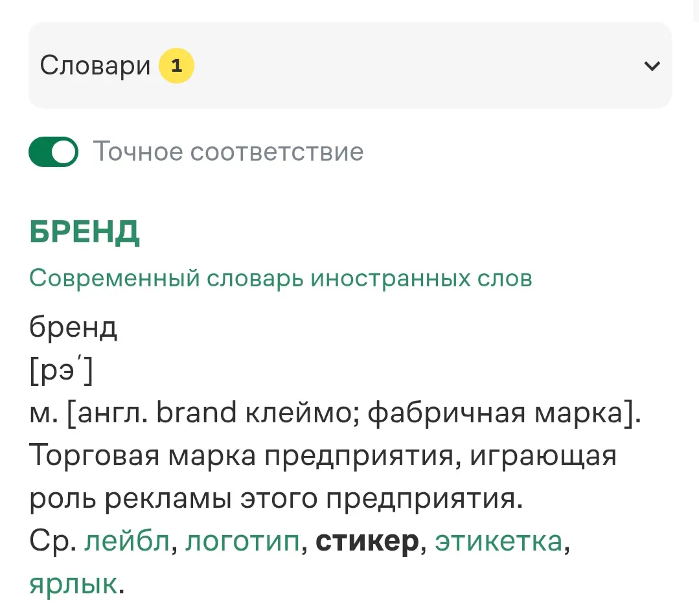
Task: Click the definition sentence about торговая марка
Action: (x=323, y=455)
